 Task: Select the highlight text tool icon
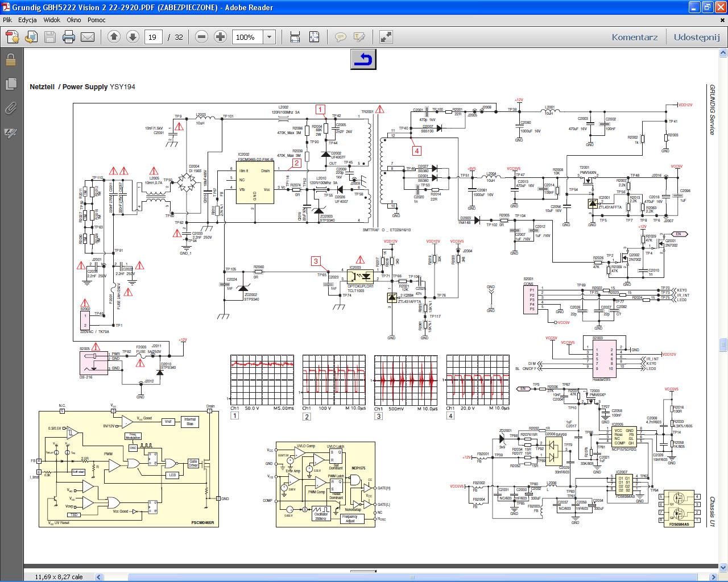click(359, 37)
